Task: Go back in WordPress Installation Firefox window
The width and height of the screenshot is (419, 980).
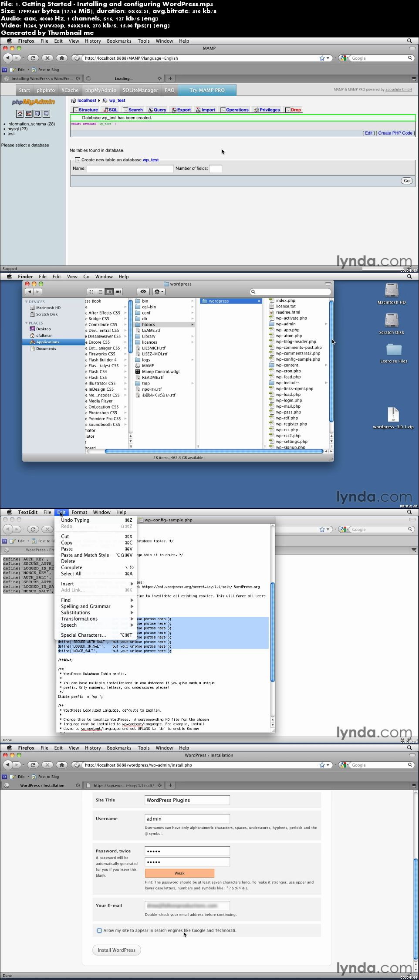Action: point(8,765)
